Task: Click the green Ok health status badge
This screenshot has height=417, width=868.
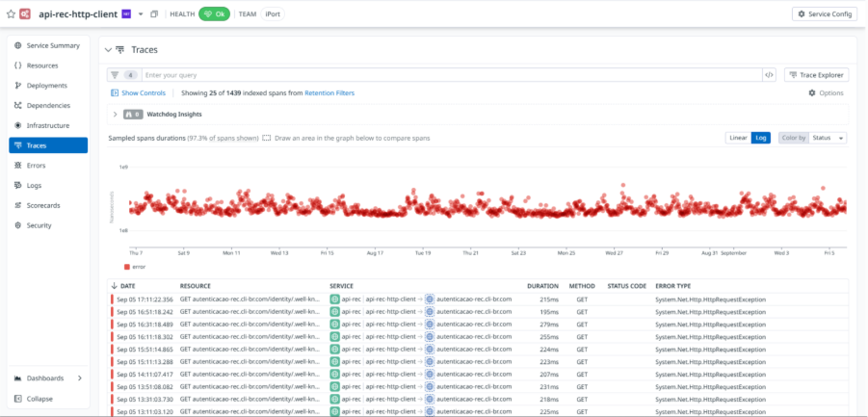Action: 215,14
